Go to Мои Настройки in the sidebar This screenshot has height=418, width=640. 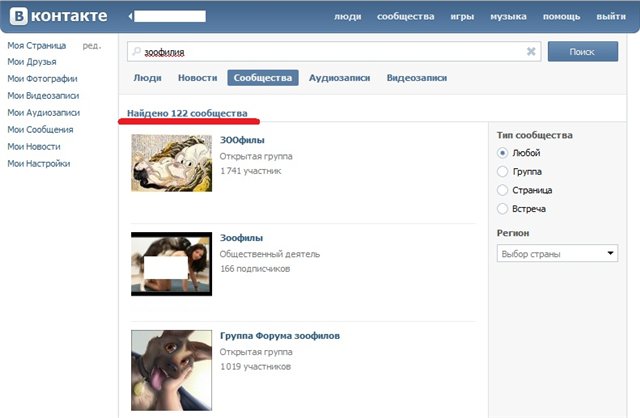coord(39,163)
